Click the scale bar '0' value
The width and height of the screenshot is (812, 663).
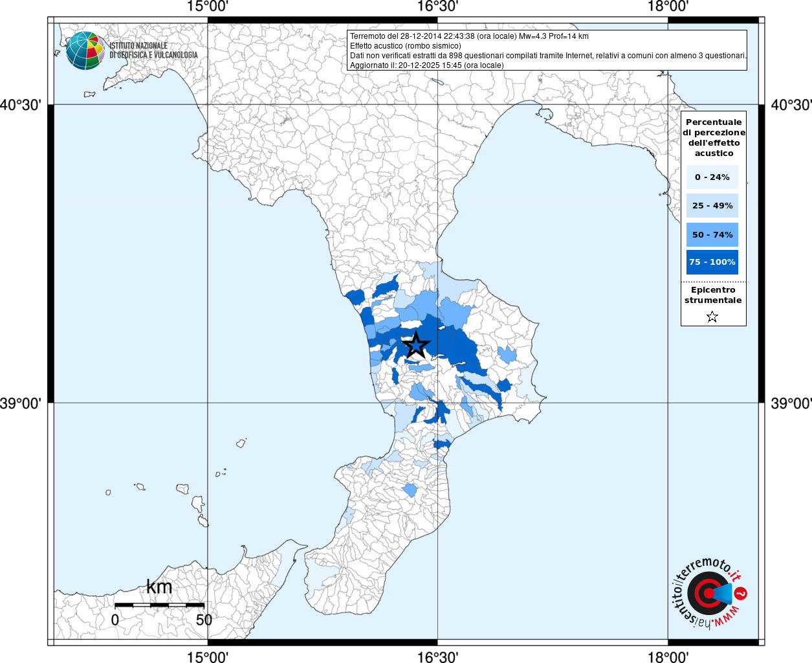coord(115,620)
